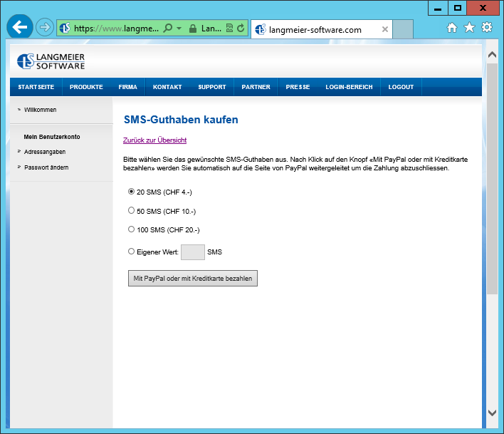
Task: Minimize the browser window
Action: pos(438,8)
